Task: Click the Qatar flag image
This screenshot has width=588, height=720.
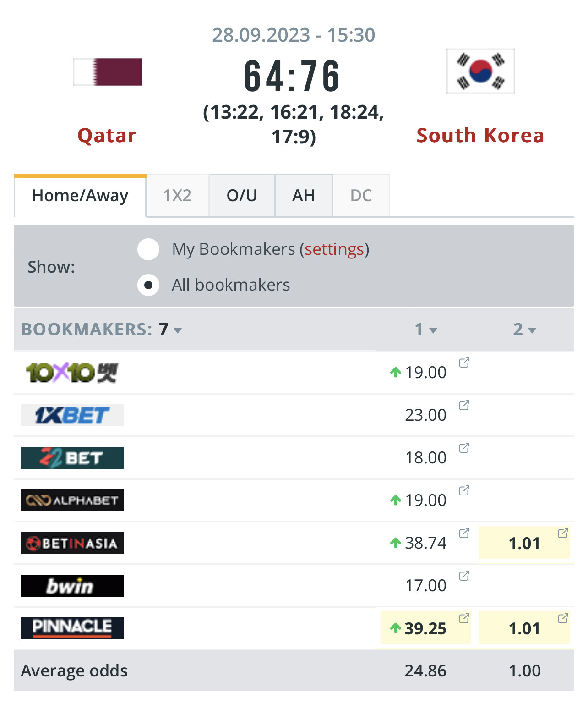Action: (x=107, y=72)
